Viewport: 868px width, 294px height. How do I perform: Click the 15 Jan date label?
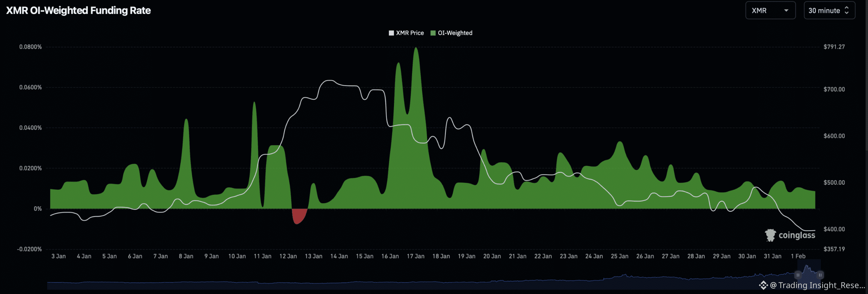click(x=364, y=256)
